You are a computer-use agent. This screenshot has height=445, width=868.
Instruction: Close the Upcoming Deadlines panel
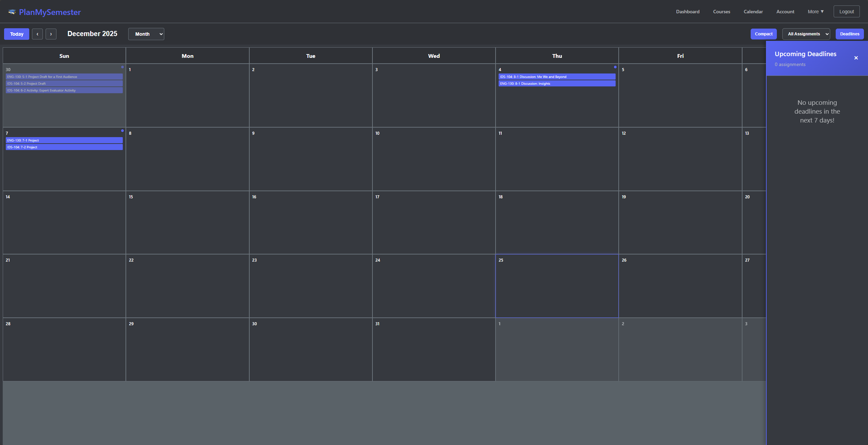856,58
